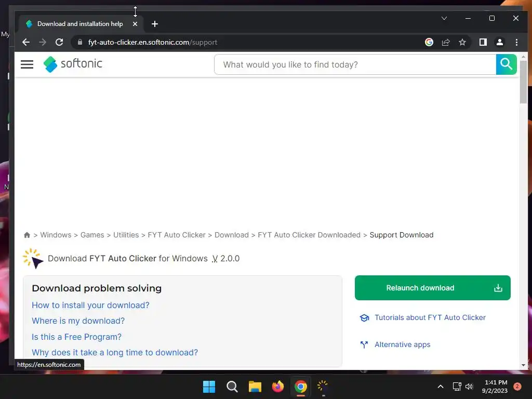Open File Explorer from taskbar
Screen dimensions: 532x399
[255, 387]
